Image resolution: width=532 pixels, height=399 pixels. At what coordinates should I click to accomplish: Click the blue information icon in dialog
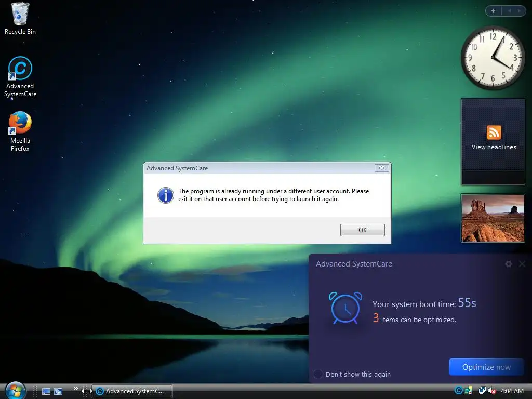(166, 195)
